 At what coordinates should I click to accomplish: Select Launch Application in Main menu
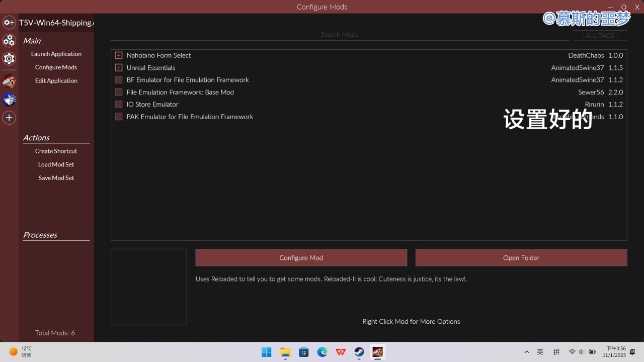pyautogui.click(x=56, y=54)
